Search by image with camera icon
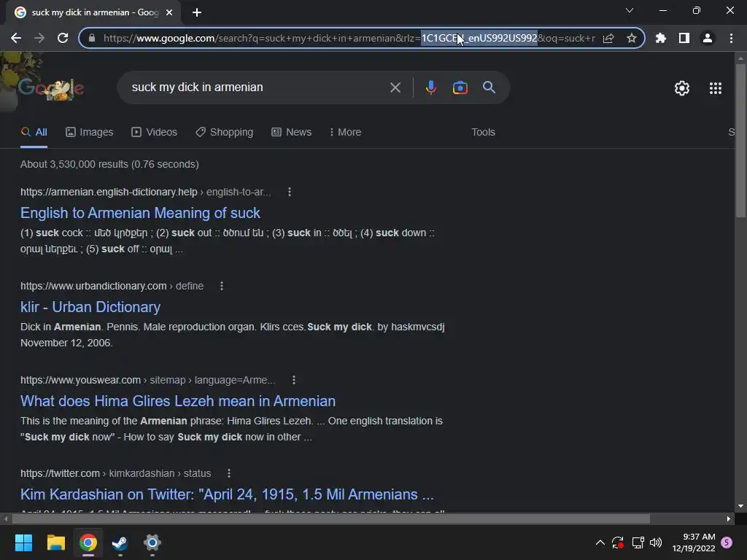The width and height of the screenshot is (747, 560). coord(460,87)
